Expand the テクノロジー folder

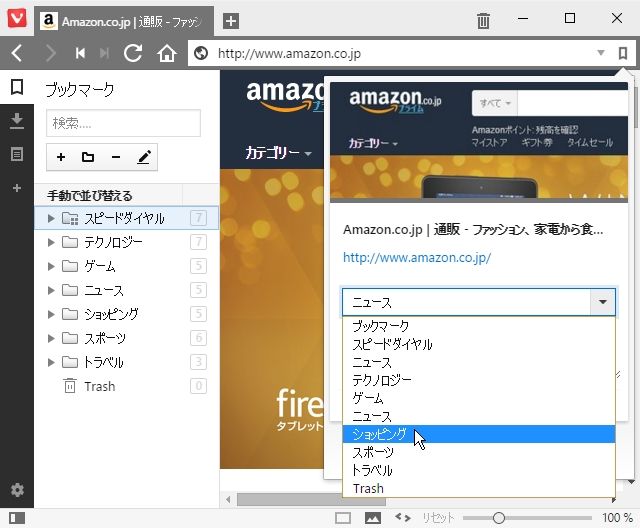tap(51, 242)
